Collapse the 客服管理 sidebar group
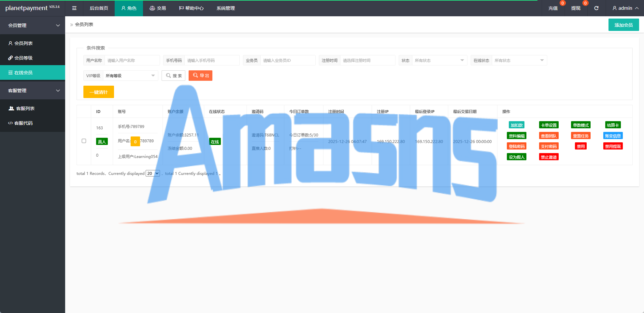The height and width of the screenshot is (313, 644). point(33,91)
